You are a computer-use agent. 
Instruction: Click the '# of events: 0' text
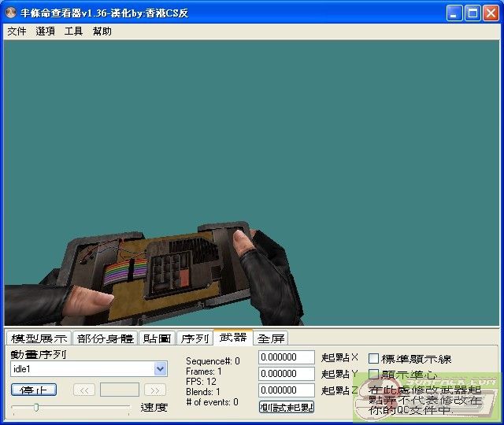click(x=213, y=402)
